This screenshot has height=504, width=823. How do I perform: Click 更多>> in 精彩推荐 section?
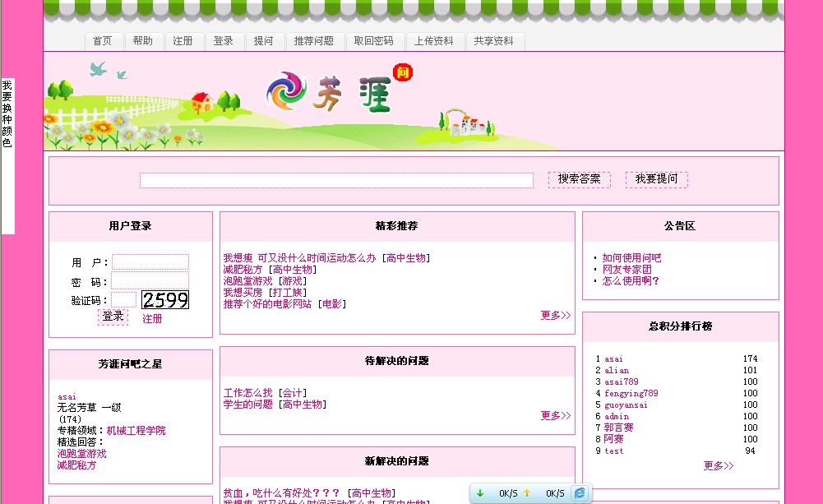tap(555, 316)
